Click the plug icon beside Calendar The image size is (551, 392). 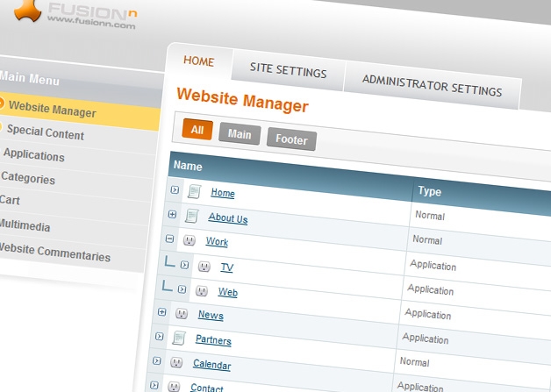point(176,362)
